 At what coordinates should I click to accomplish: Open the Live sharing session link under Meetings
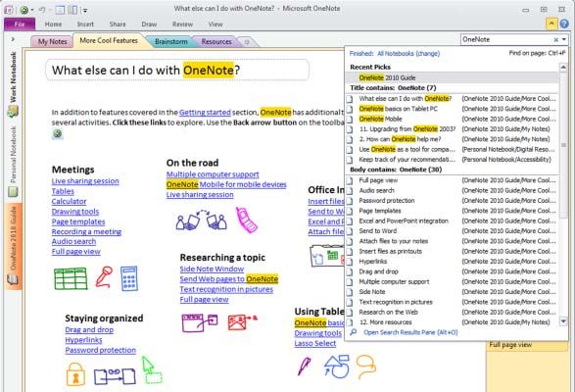click(85, 181)
